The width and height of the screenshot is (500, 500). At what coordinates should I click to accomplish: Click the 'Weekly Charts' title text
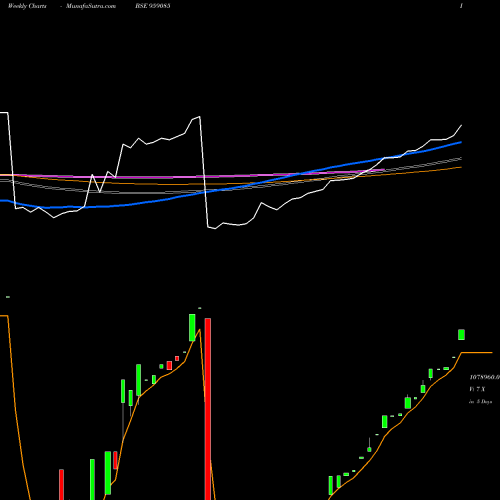click(27, 6)
